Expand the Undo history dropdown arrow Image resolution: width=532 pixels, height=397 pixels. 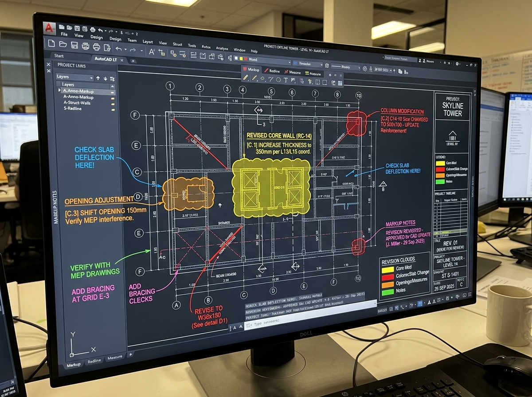125,49
